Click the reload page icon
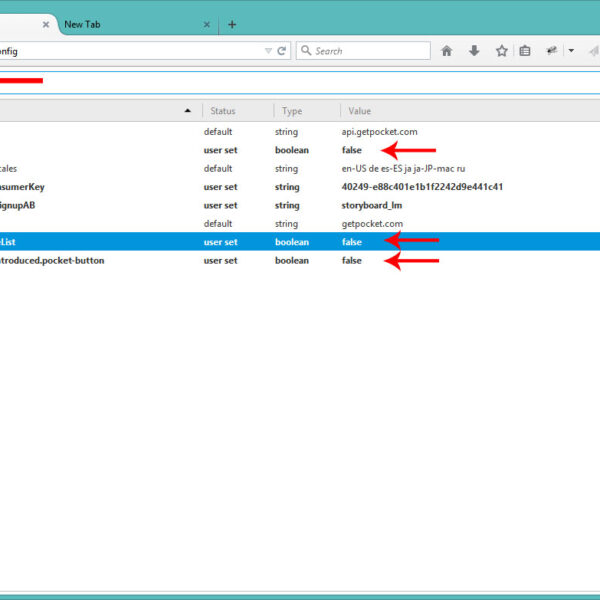Screen dimensions: 600x600 [282, 51]
